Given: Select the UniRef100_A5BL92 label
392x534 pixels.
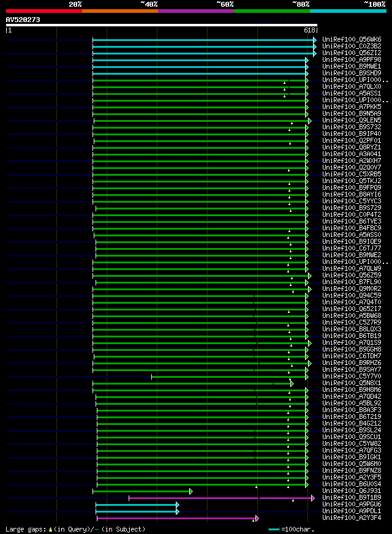Looking at the screenshot, I should [x=352, y=403].
